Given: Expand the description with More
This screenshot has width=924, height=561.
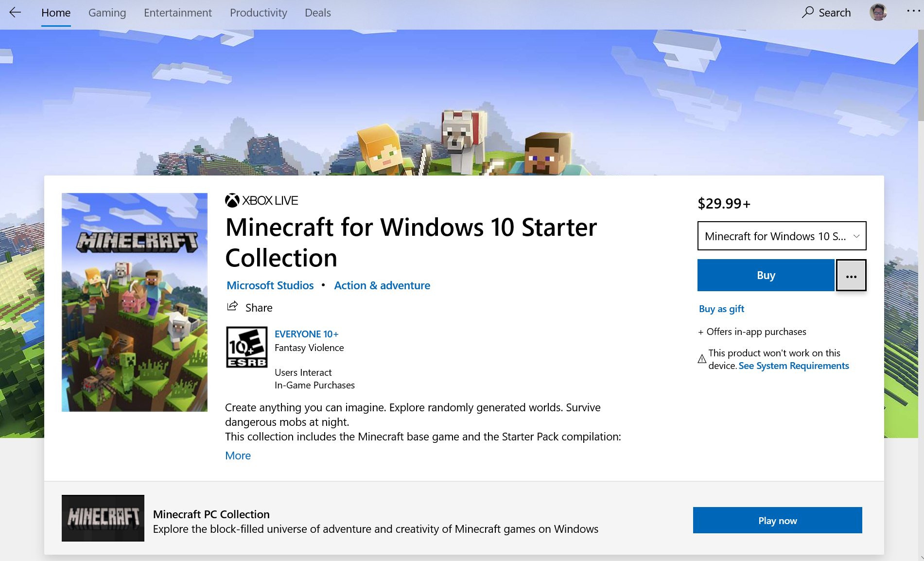Looking at the screenshot, I should tap(238, 456).
